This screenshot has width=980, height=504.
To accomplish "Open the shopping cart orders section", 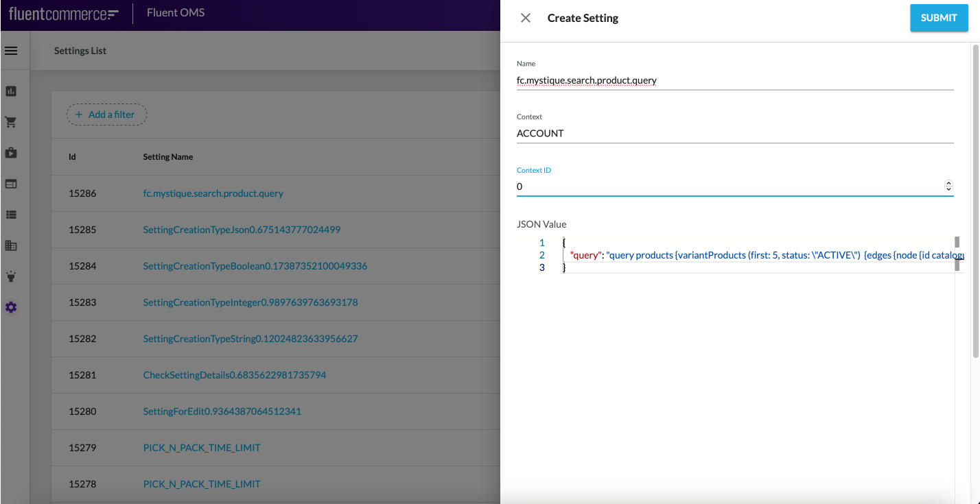I will [11, 122].
